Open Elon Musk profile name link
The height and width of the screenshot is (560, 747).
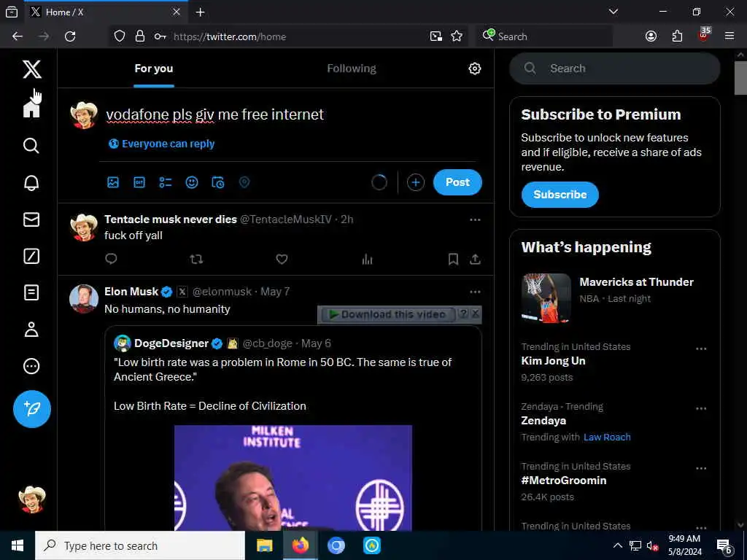coord(131,292)
